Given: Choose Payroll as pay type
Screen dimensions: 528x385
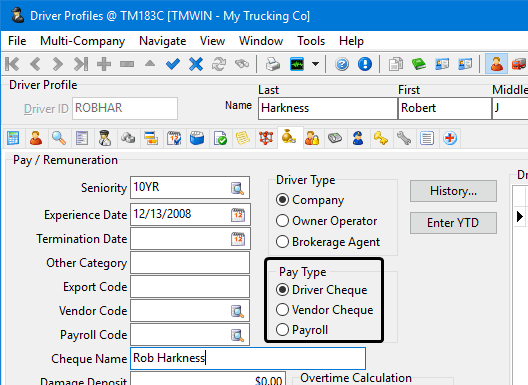Looking at the screenshot, I should tap(302, 330).
